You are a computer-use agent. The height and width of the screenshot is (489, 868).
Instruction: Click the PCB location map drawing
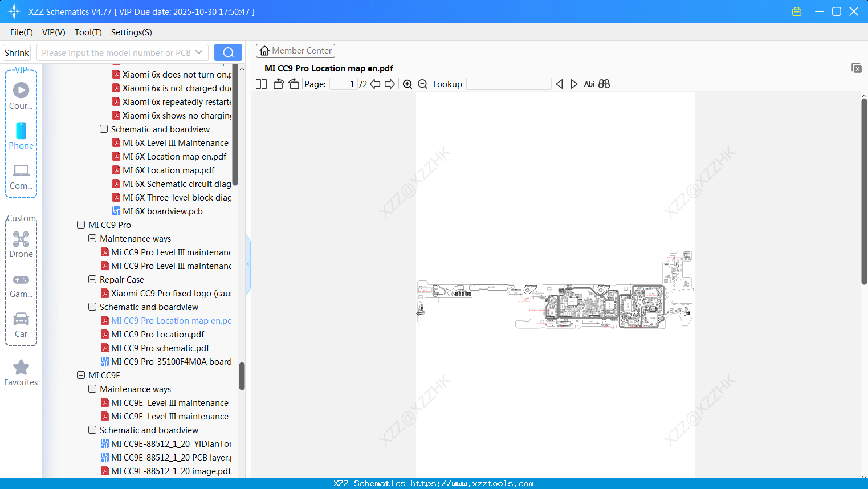(x=555, y=289)
